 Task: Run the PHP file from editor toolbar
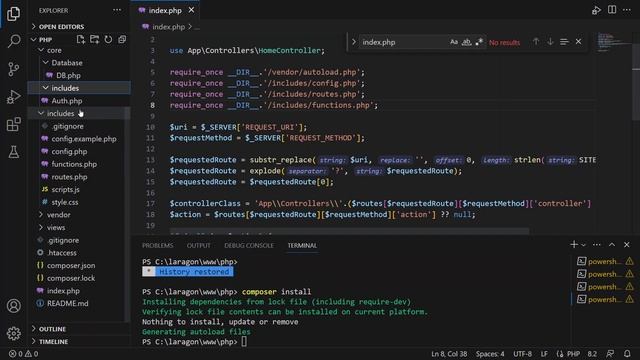[x=596, y=10]
